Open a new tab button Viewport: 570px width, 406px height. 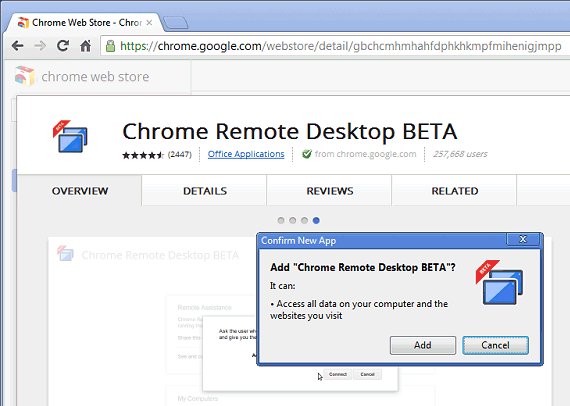pyautogui.click(x=176, y=23)
